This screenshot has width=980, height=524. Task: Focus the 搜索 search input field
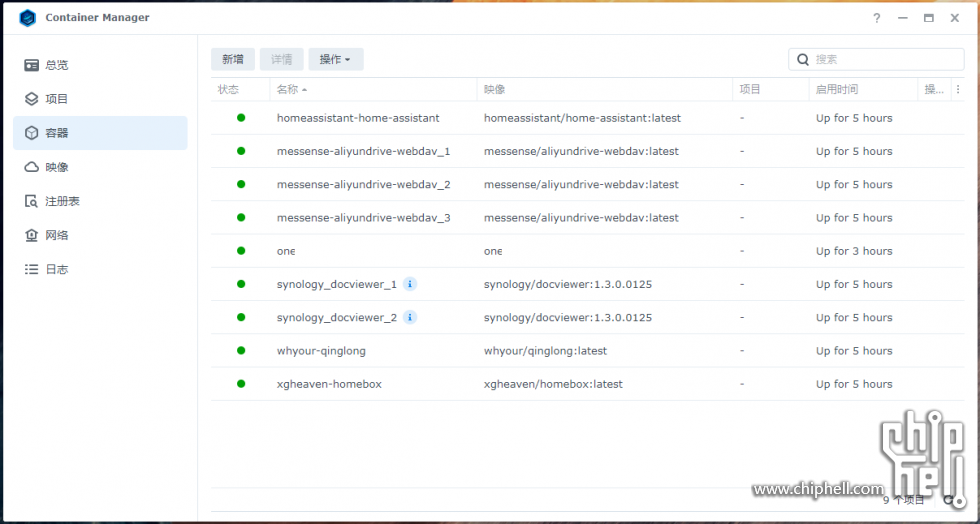(876, 59)
